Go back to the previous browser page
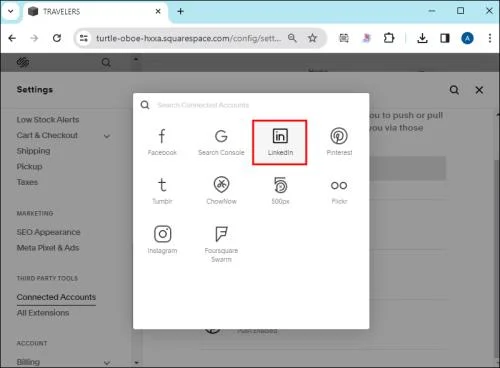This screenshot has height=368, width=500. point(12,38)
